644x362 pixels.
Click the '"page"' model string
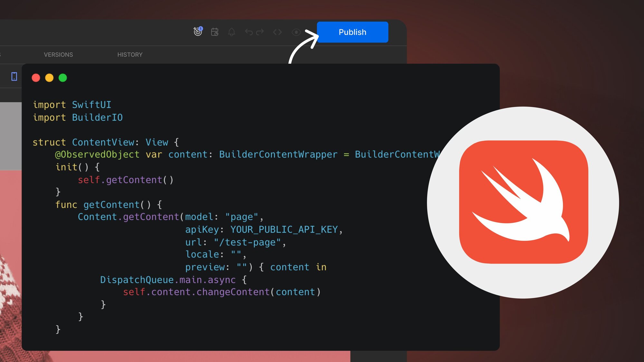click(x=241, y=217)
